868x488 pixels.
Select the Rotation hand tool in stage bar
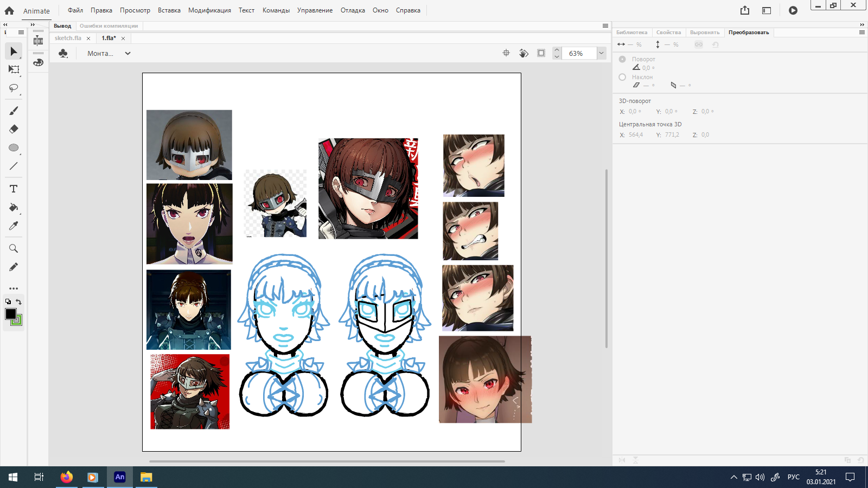524,53
